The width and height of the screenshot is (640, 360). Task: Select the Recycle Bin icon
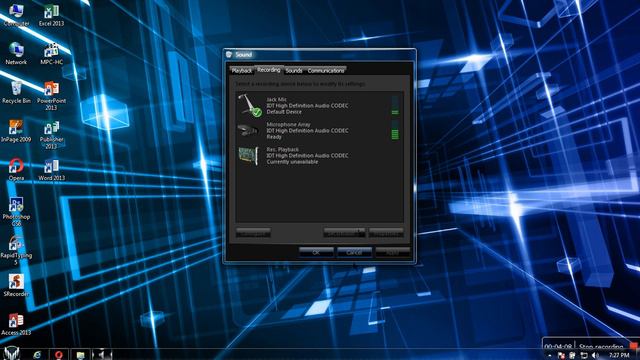click(x=16, y=92)
